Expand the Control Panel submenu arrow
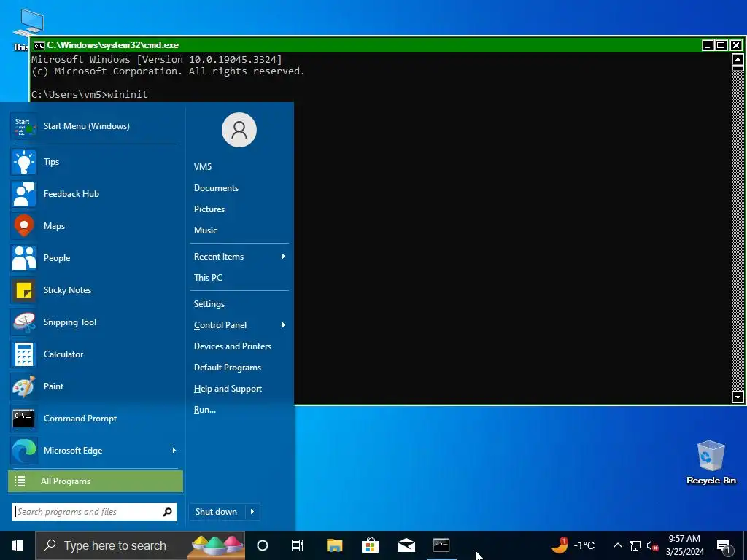The height and width of the screenshot is (560, 747). pyautogui.click(x=284, y=325)
